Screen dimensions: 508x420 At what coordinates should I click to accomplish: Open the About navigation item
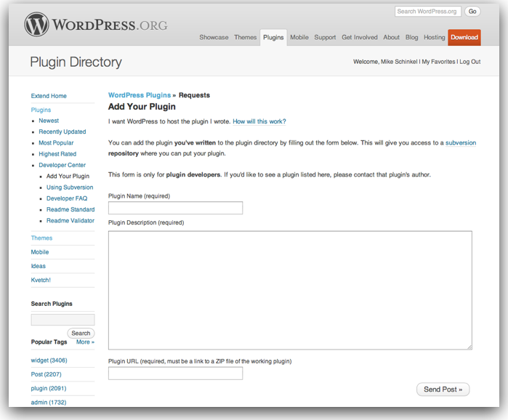[392, 37]
